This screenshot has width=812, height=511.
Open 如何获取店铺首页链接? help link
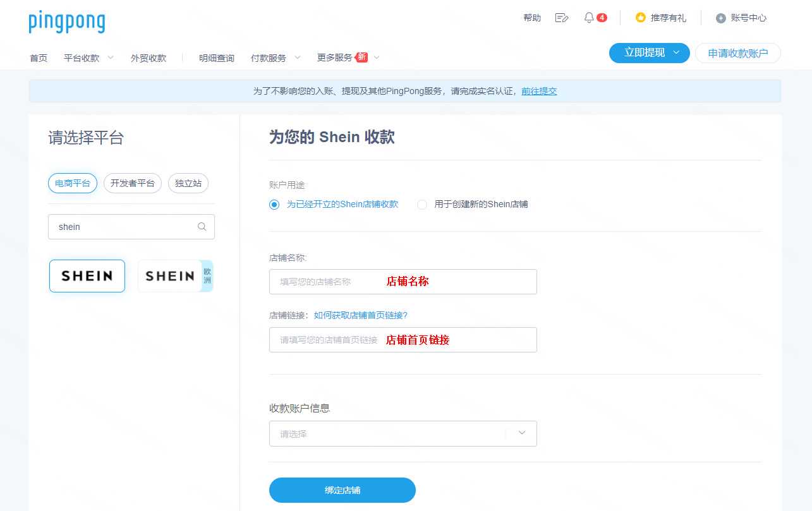coord(361,315)
